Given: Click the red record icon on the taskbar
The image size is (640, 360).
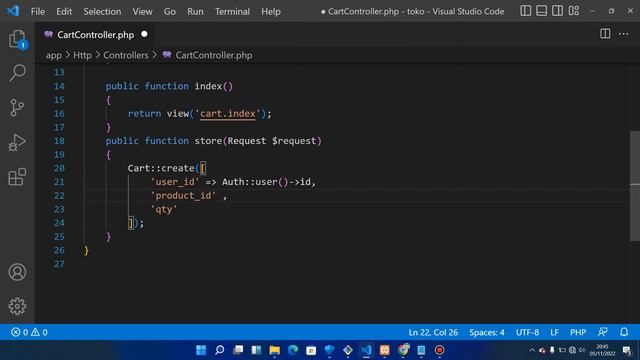Looking at the screenshot, I should (x=440, y=350).
